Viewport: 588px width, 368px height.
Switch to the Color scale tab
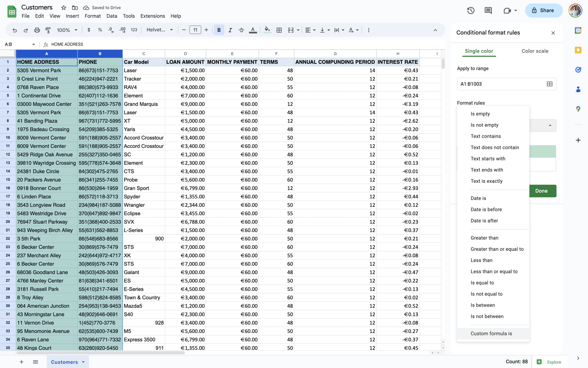click(535, 51)
